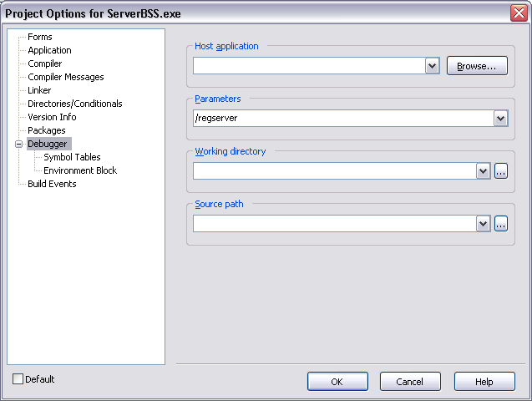This screenshot has height=401, width=532.
Task: Select Forms in the options tree
Action: pyautogui.click(x=39, y=37)
